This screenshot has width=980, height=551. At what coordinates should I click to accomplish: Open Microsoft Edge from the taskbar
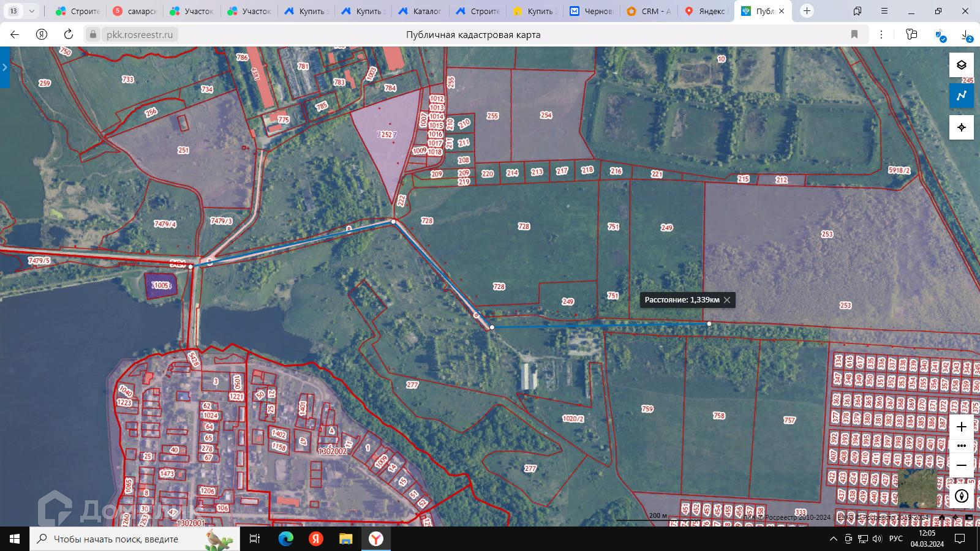pyautogui.click(x=285, y=539)
